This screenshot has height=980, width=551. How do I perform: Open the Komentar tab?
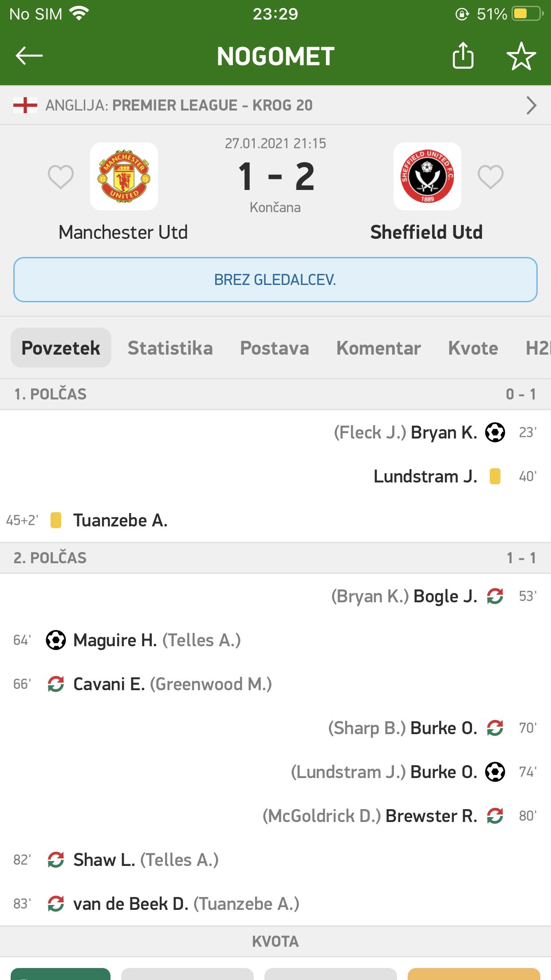378,348
